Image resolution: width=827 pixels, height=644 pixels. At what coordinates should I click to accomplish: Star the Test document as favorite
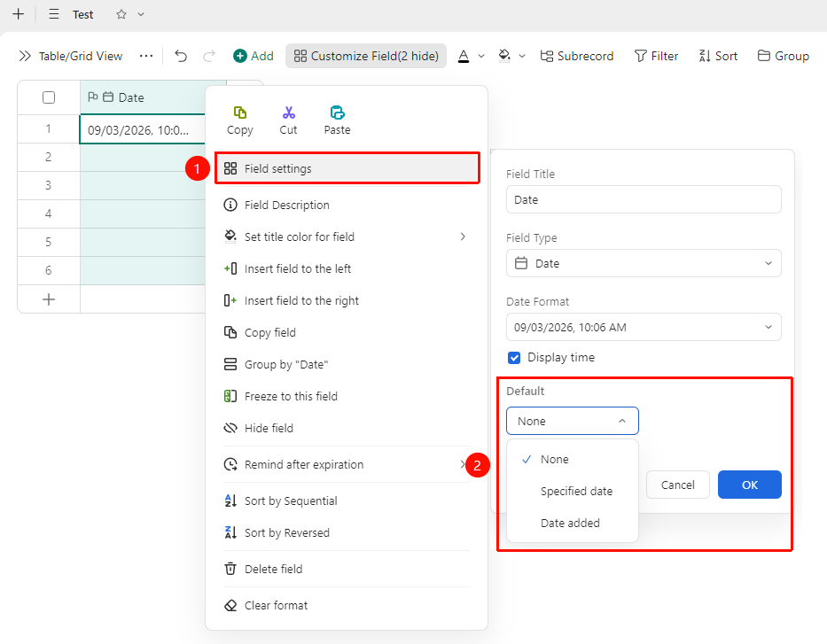tap(121, 14)
